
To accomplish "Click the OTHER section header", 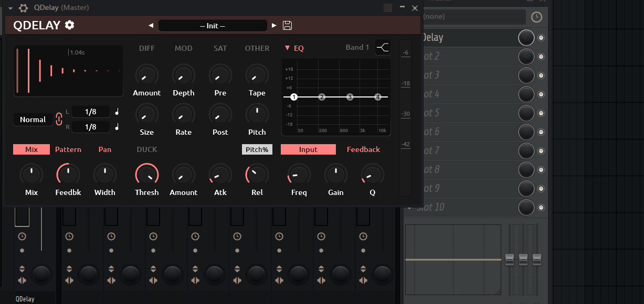I will pyautogui.click(x=257, y=48).
